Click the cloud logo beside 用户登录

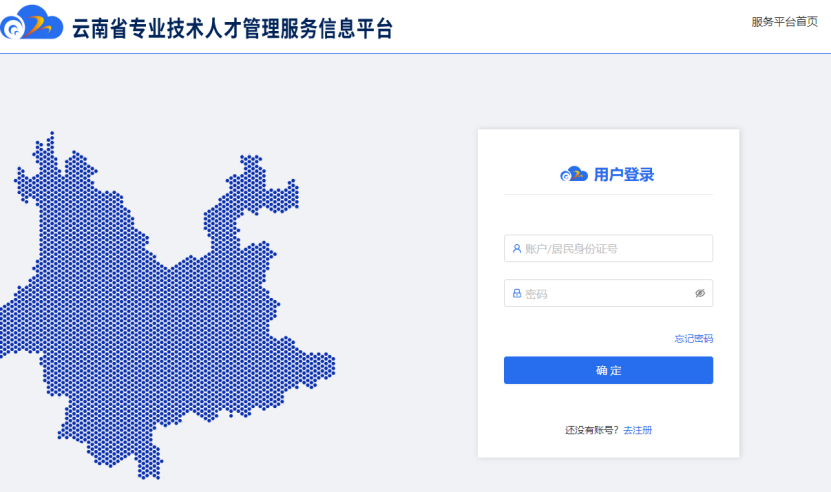pyautogui.click(x=574, y=174)
